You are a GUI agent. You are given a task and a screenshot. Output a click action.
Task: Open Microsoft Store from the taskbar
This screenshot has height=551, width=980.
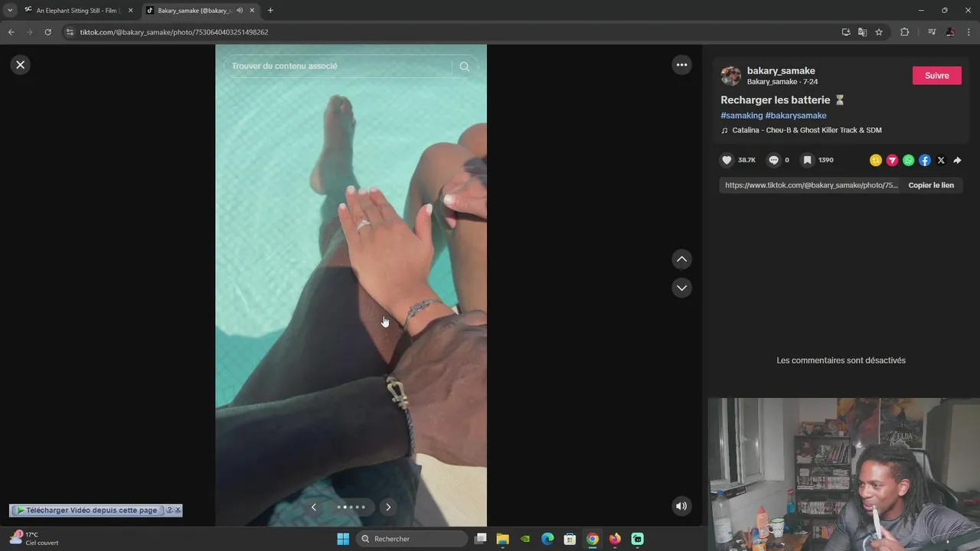pyautogui.click(x=570, y=539)
